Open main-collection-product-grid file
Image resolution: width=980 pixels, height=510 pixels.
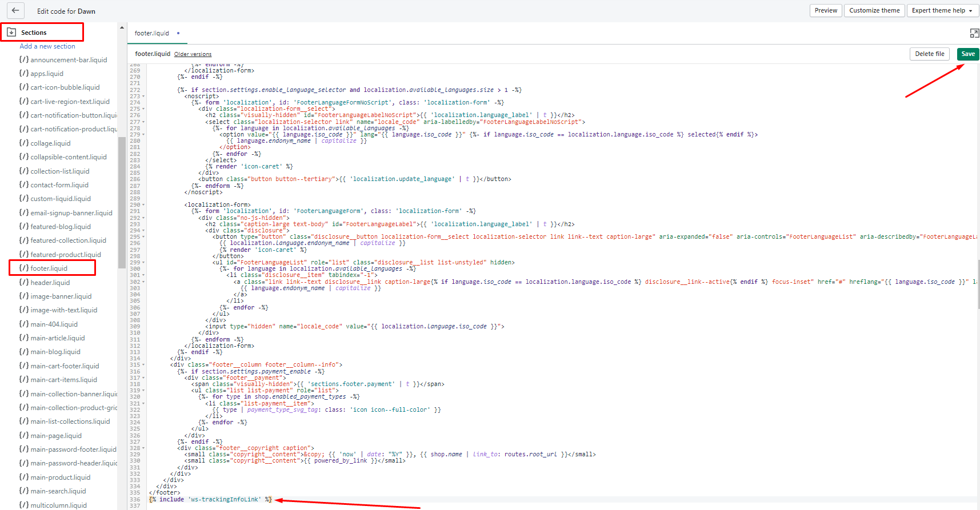tap(74, 408)
